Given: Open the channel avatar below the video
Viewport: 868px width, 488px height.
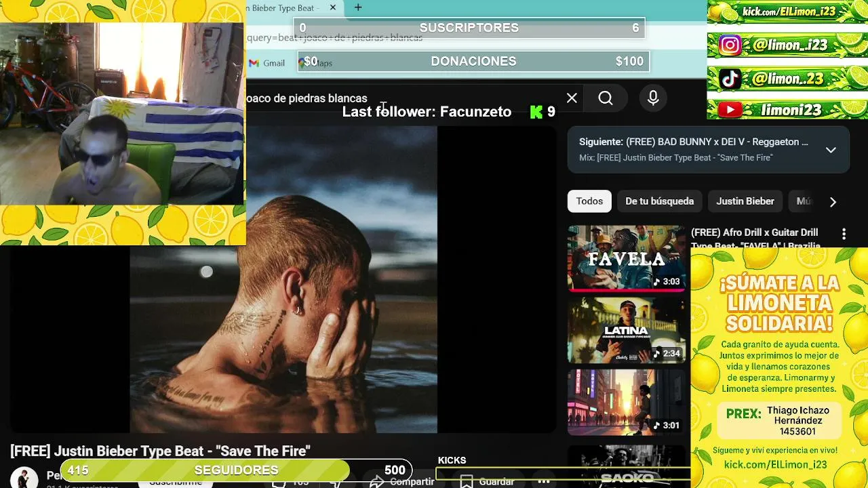Looking at the screenshot, I should coord(24,479).
